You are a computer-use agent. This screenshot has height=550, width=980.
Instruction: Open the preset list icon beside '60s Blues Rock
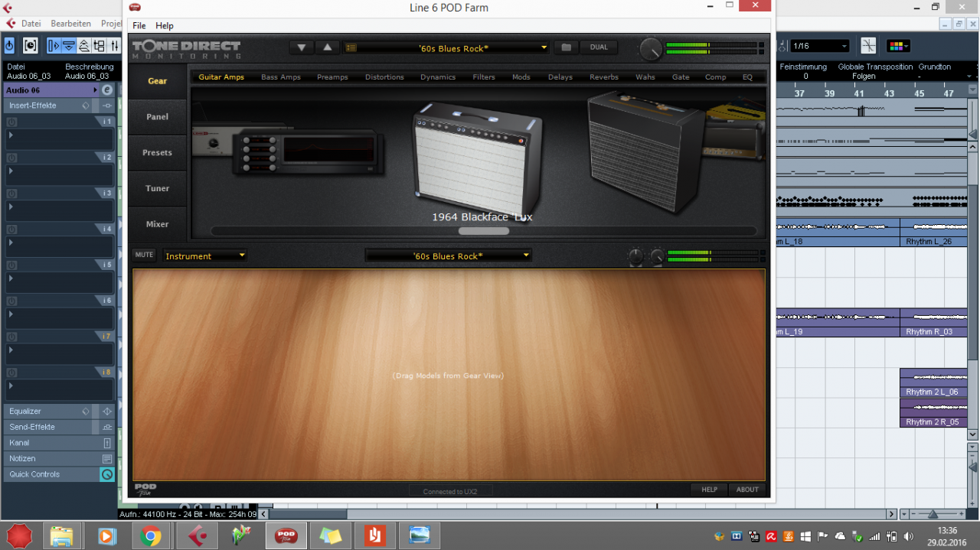tap(351, 48)
